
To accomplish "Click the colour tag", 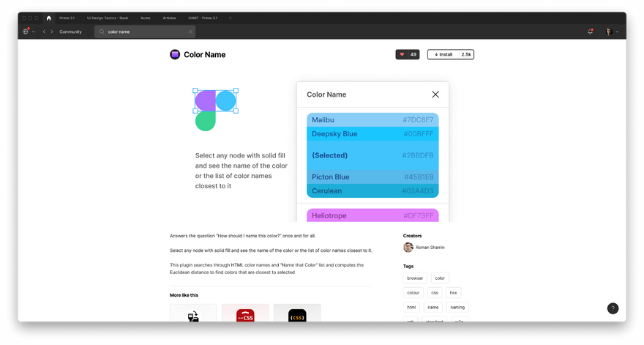I will [x=413, y=293].
